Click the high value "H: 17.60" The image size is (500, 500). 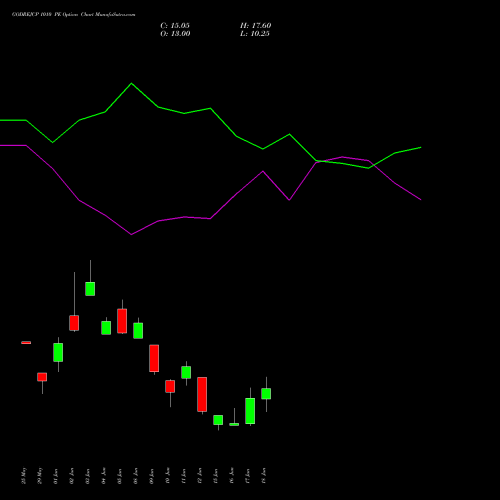256,26
